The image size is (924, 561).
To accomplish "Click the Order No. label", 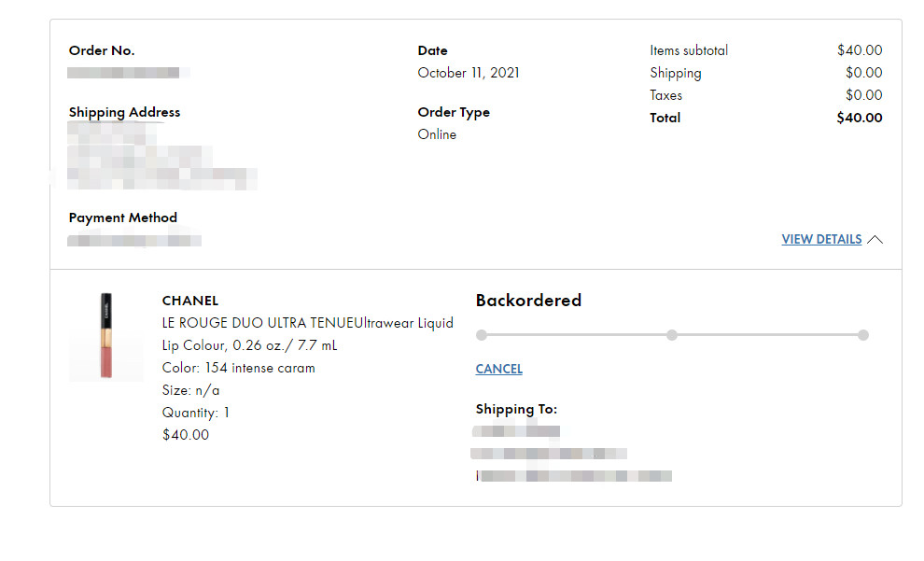I will coord(102,50).
